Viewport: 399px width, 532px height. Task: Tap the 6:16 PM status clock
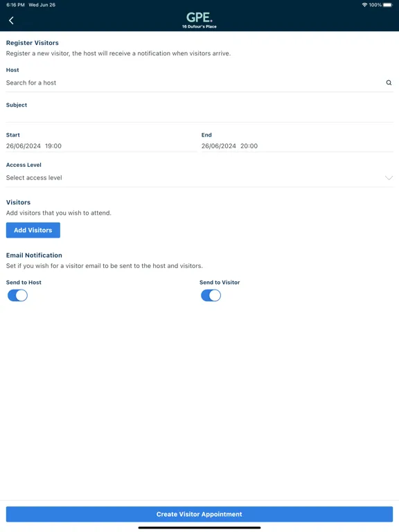[x=15, y=5]
